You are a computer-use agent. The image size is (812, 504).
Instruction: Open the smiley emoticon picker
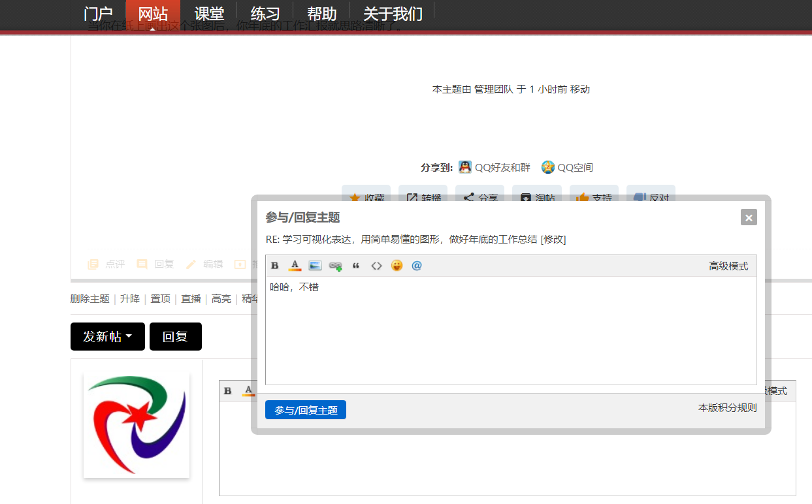point(397,265)
